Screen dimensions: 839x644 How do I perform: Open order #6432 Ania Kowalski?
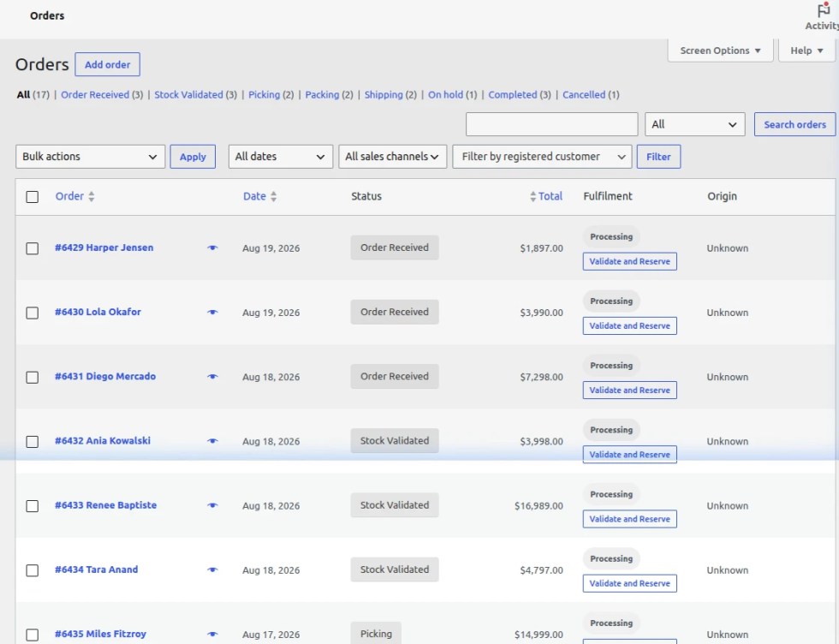(103, 440)
